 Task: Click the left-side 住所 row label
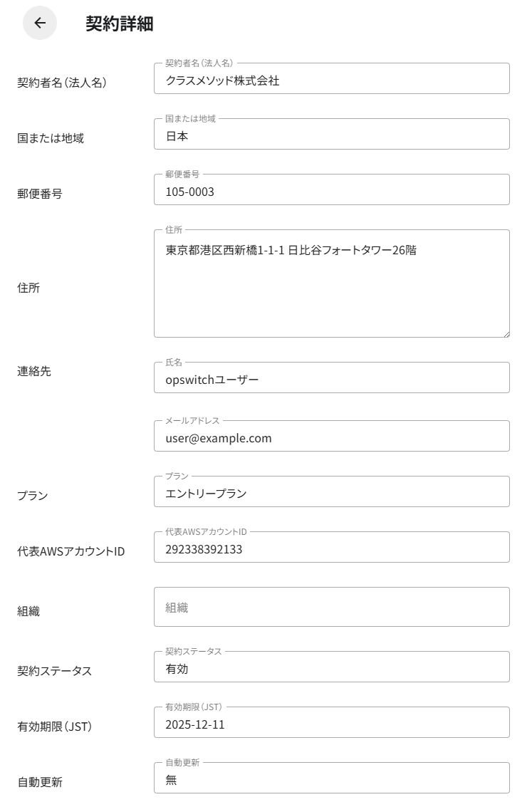click(x=28, y=288)
